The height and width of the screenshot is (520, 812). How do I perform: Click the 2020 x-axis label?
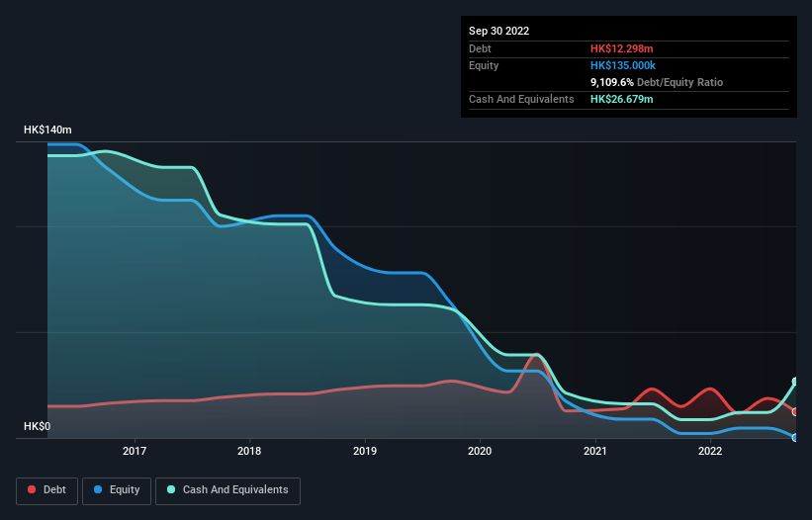480,451
